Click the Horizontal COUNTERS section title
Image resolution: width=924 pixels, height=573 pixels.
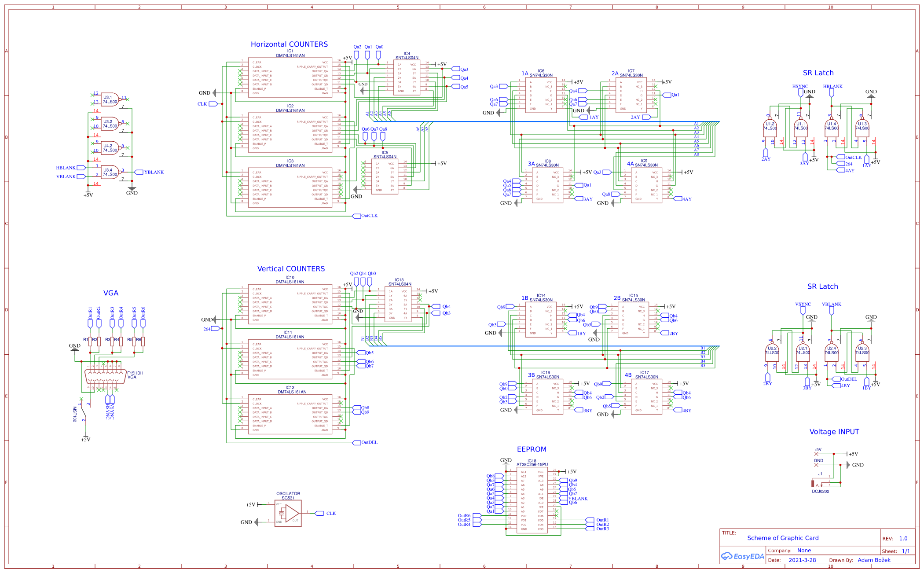tap(289, 44)
